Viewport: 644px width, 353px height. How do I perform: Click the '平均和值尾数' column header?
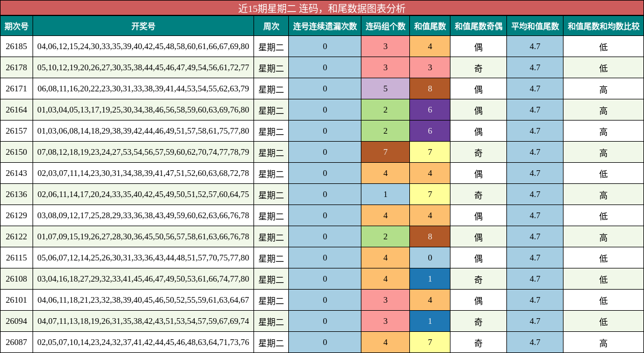535,26
